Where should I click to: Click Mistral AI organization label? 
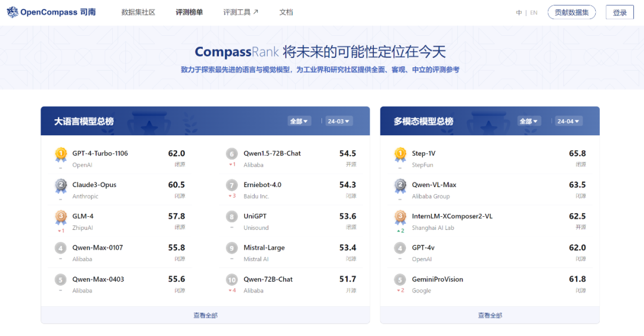click(256, 259)
